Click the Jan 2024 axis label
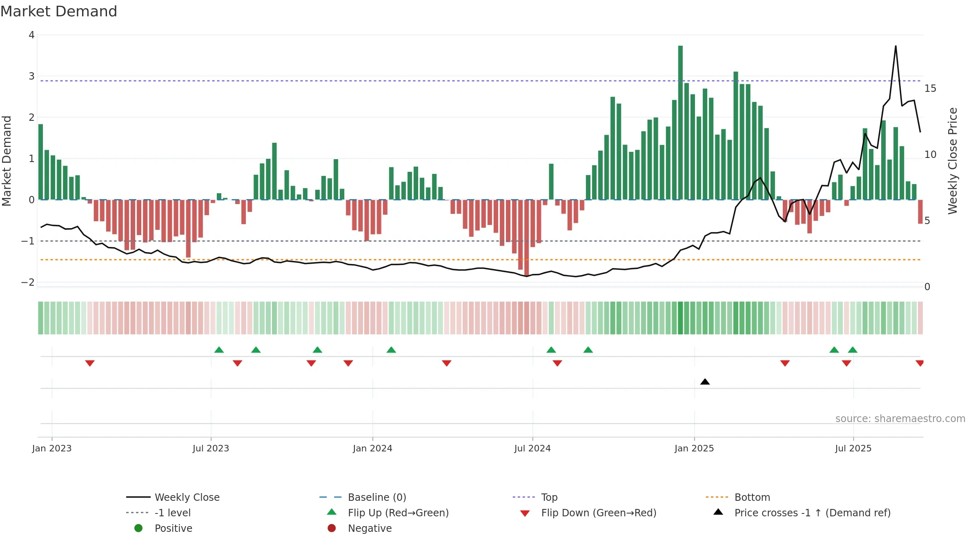The image size is (980, 551). pyautogui.click(x=372, y=448)
